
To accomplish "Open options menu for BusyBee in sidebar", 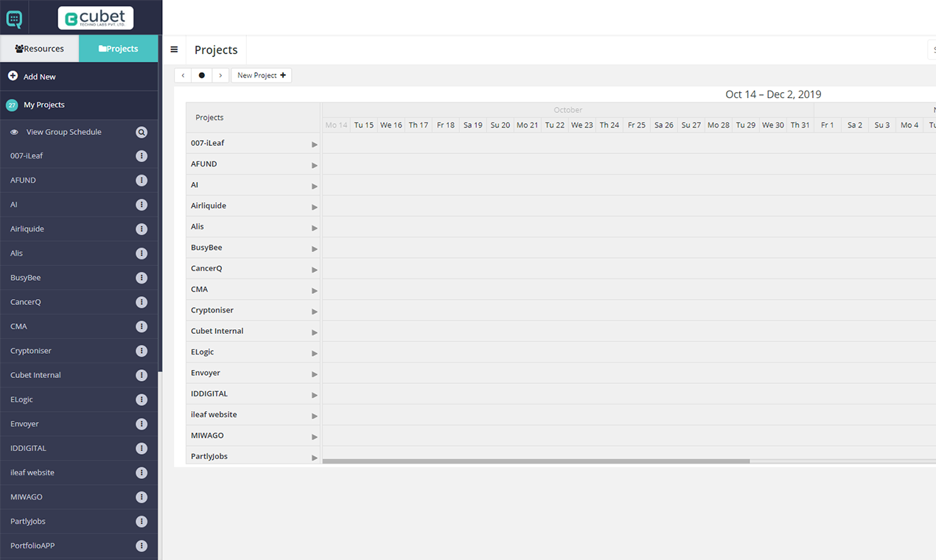I will (142, 278).
